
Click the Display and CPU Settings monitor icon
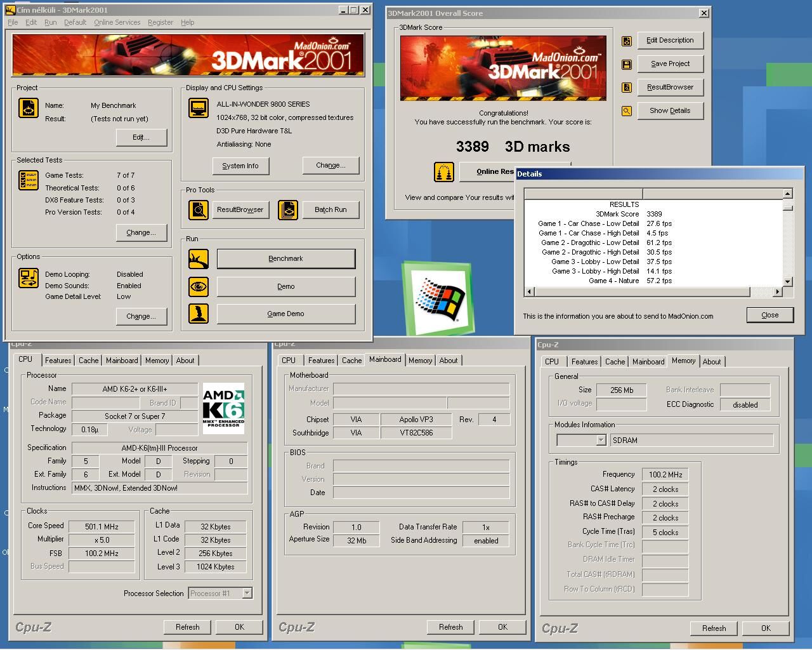199,108
